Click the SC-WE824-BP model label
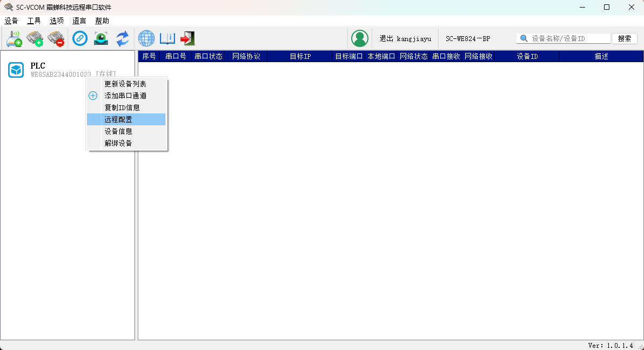The height and width of the screenshot is (350, 644). [468, 38]
